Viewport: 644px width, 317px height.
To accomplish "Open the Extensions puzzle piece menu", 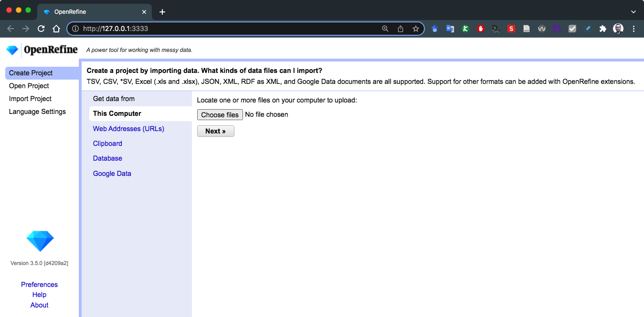I will 603,29.
